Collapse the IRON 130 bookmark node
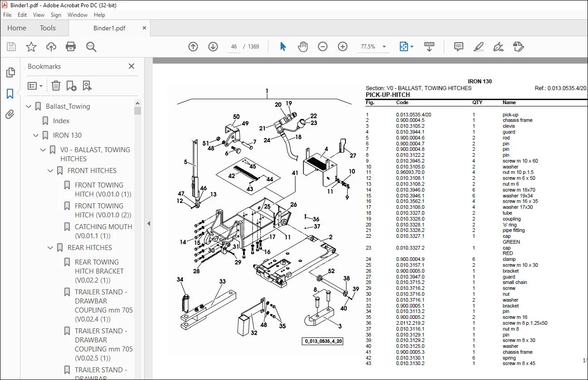 [36, 135]
